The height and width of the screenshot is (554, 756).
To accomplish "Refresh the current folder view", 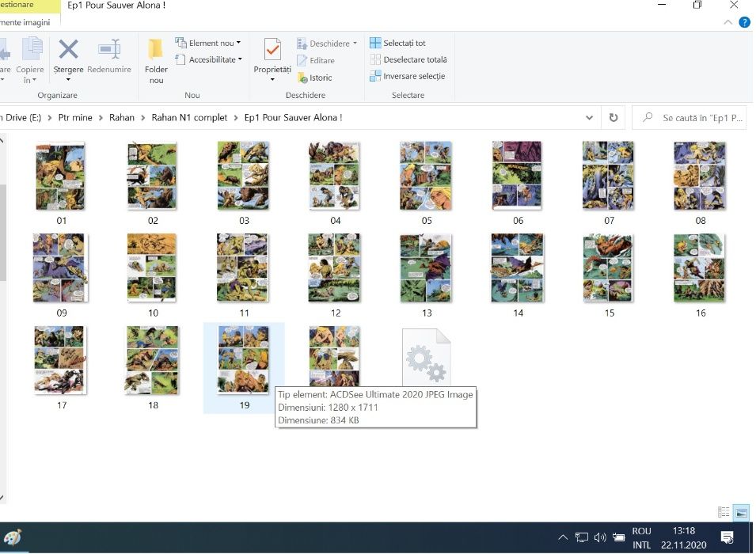I will tap(614, 118).
